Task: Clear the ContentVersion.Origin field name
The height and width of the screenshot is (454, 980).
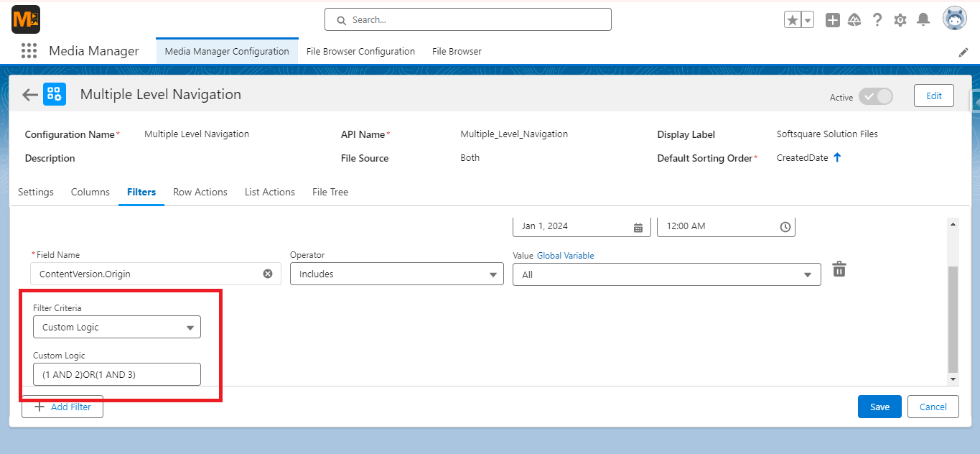Action: (268, 274)
